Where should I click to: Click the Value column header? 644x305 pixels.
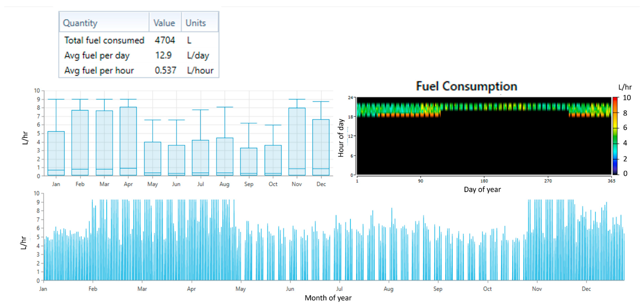[x=164, y=23]
